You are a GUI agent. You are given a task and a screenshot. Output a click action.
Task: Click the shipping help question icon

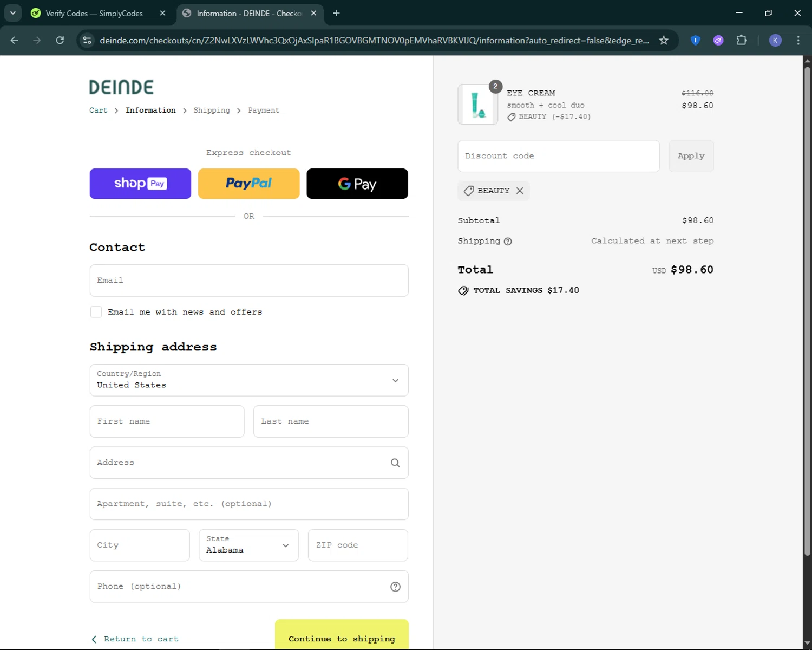[508, 242]
